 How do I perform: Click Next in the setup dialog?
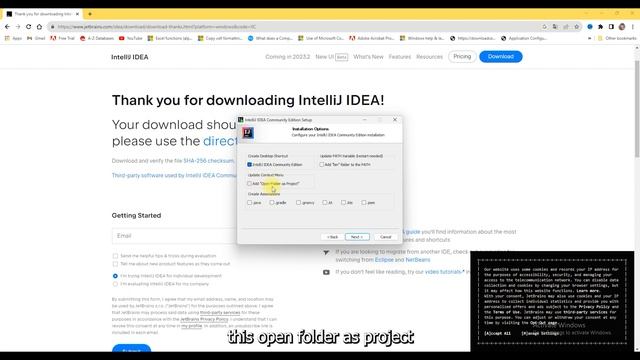[x=357, y=237]
